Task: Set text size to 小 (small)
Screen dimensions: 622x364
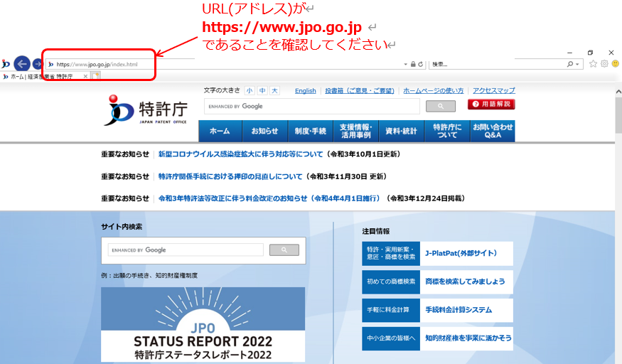Action: coord(250,91)
